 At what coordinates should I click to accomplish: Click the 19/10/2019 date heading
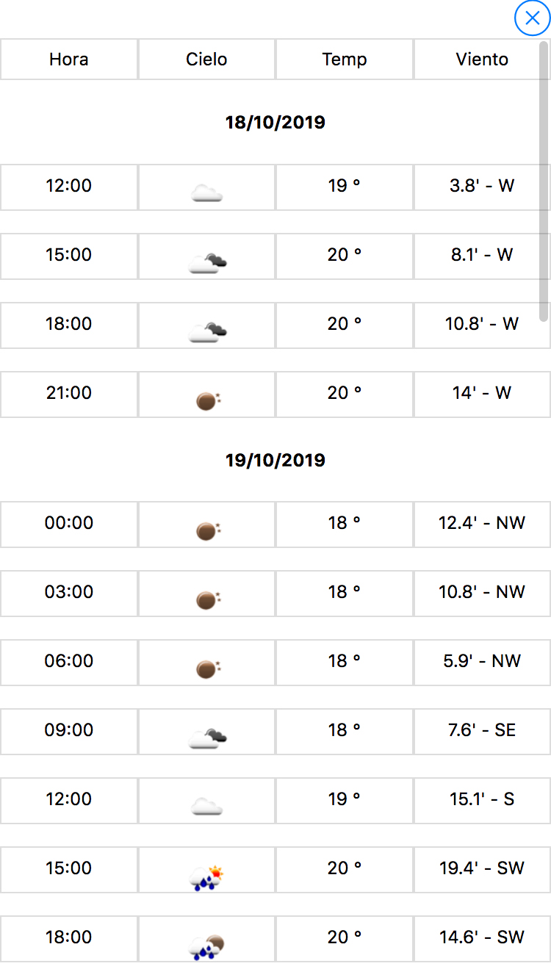(275, 461)
